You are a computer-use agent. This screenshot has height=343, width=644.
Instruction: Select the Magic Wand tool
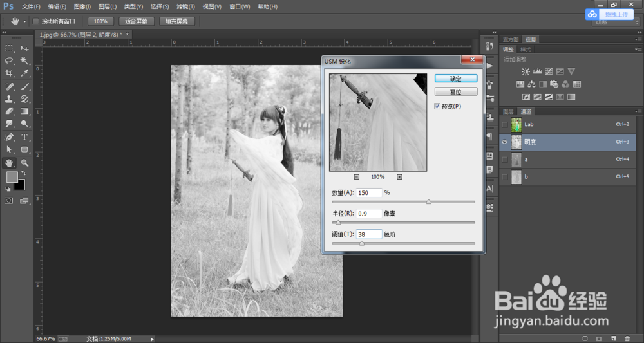pos(24,60)
